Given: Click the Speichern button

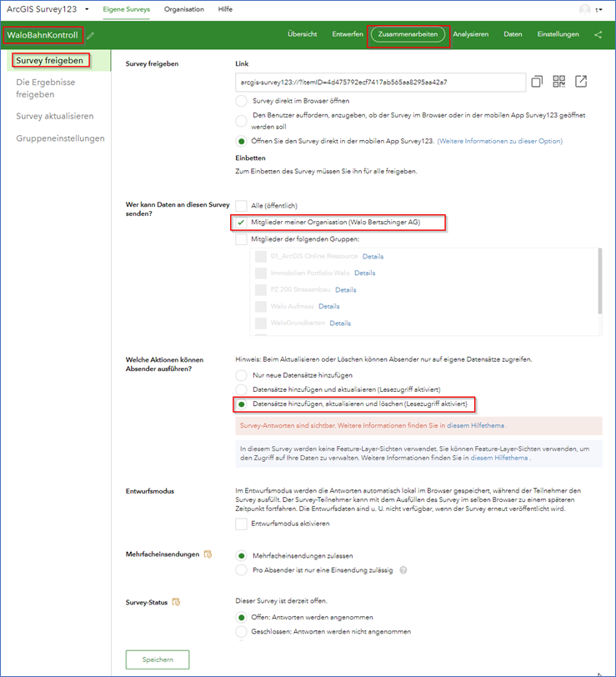Looking at the screenshot, I should coord(158,659).
